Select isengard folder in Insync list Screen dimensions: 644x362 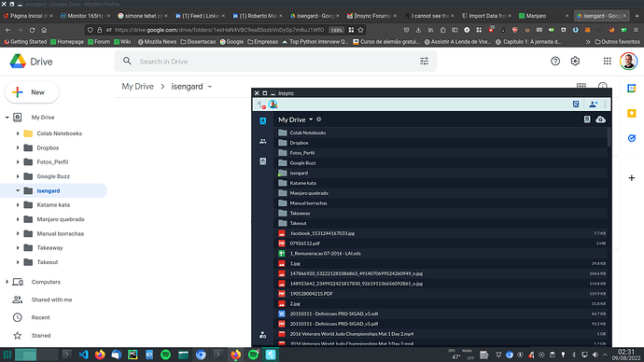(441, 174)
